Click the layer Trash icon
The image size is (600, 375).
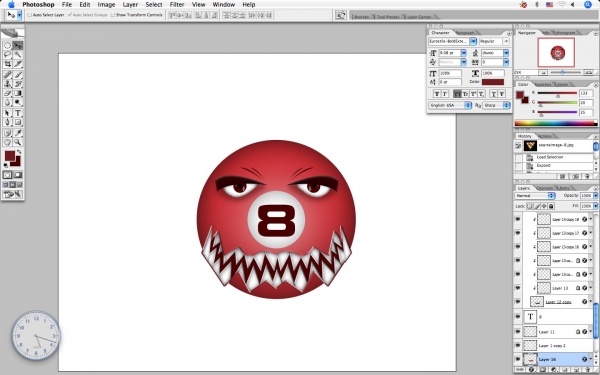[x=587, y=370]
